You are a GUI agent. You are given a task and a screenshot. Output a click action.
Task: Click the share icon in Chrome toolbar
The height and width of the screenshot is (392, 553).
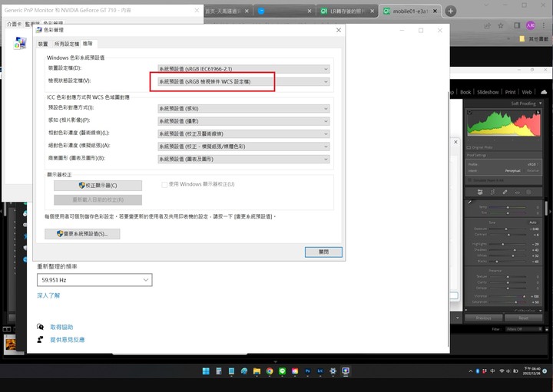click(x=488, y=25)
